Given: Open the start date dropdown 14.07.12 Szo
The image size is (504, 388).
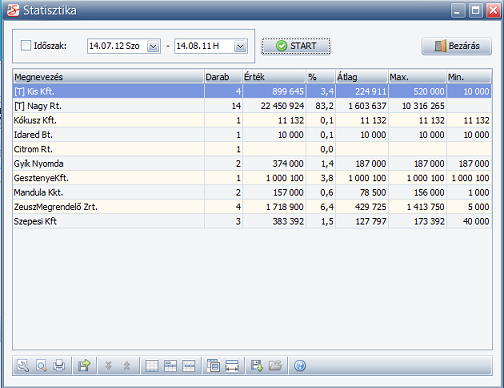Looking at the screenshot, I should tap(153, 46).
